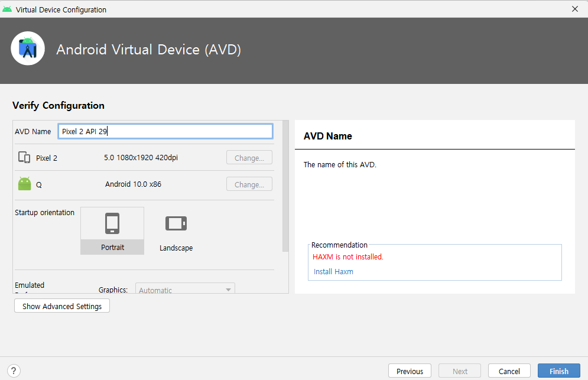Open the Graphics Automatic dropdown

pyautogui.click(x=185, y=289)
